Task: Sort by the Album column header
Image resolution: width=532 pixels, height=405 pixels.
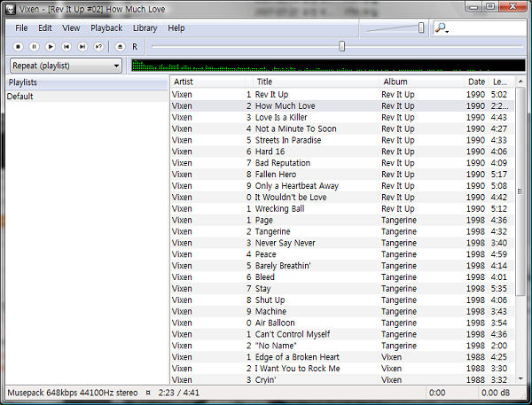Action: tap(422, 82)
